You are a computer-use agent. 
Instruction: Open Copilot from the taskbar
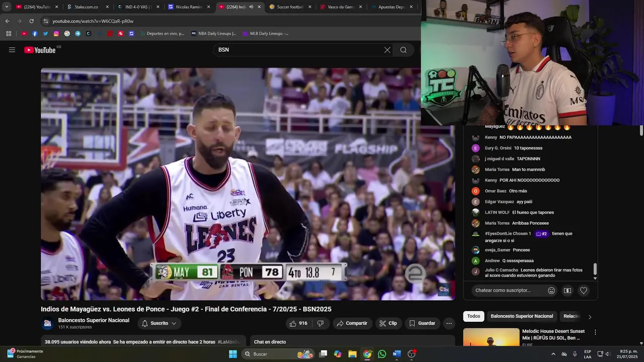(338, 354)
